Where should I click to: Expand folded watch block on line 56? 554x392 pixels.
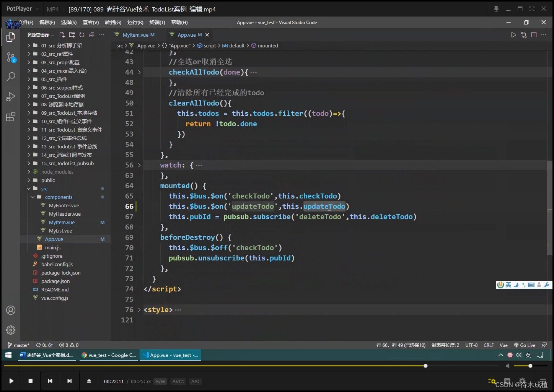click(x=139, y=165)
